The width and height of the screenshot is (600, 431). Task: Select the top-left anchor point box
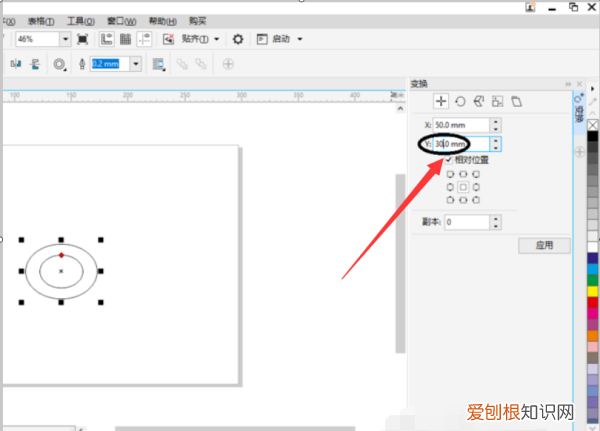[450, 173]
